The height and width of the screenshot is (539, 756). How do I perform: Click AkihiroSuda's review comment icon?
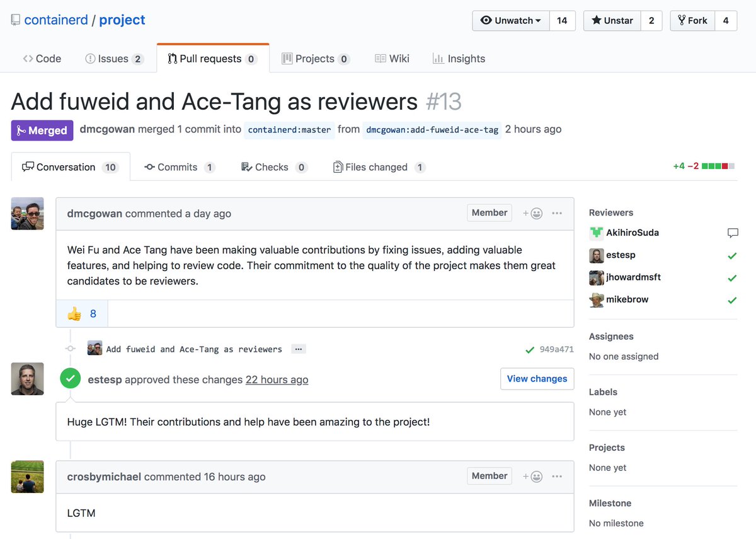click(x=733, y=233)
